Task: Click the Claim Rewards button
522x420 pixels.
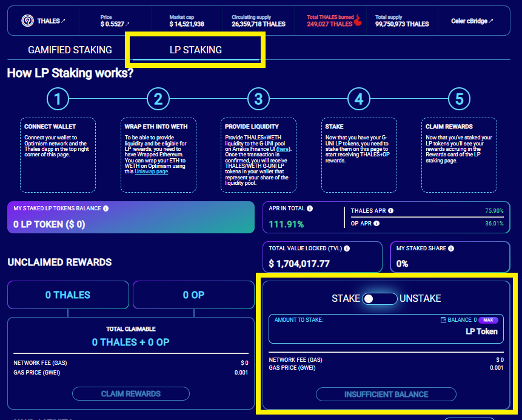Action: pyautogui.click(x=131, y=394)
